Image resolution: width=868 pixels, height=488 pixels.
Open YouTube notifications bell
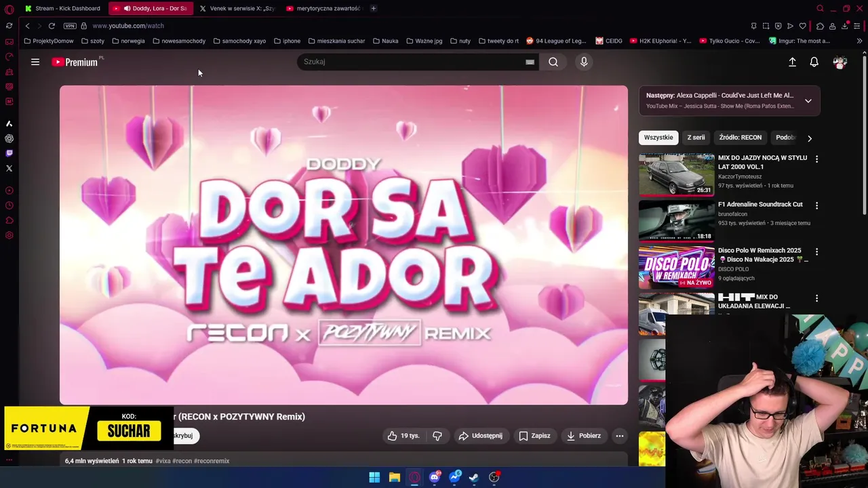pos(814,62)
